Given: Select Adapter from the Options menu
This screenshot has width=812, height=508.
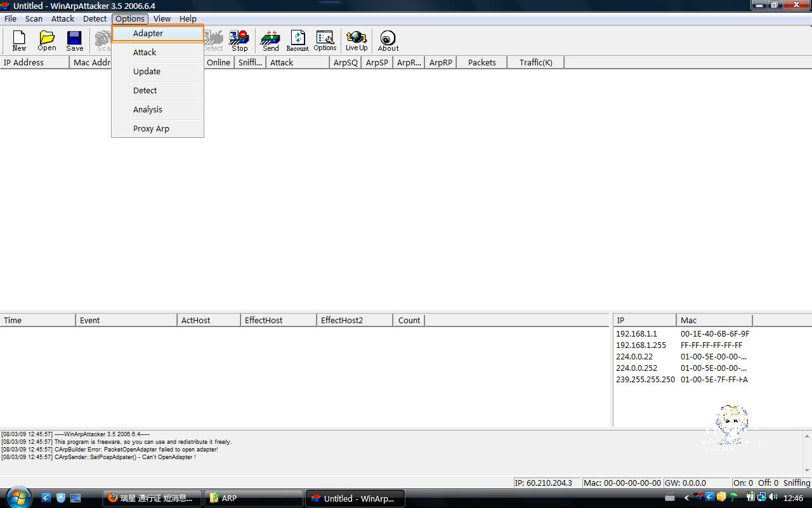Looking at the screenshot, I should 158,33.
